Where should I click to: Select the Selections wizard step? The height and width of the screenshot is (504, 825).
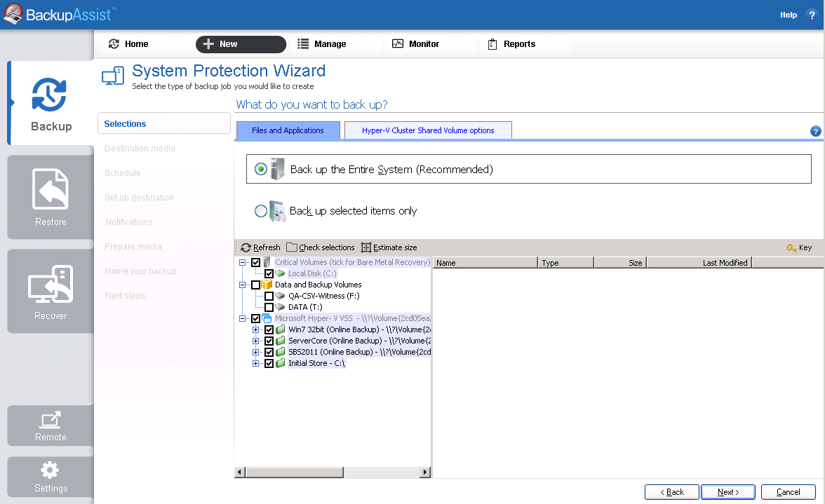tap(164, 123)
